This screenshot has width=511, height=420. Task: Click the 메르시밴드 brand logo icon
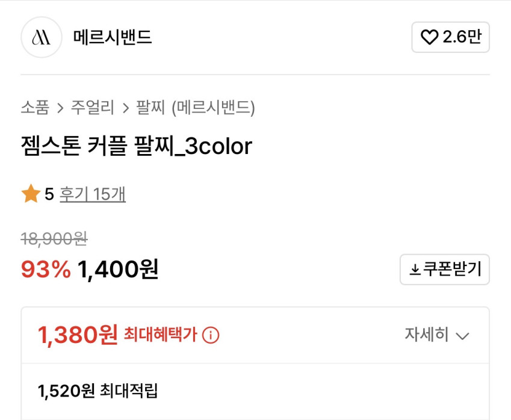[41, 37]
